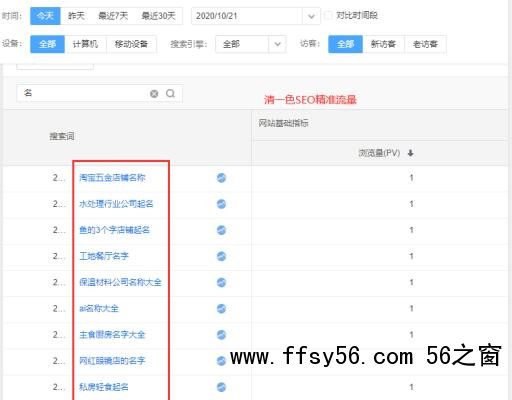Click the globe icon beside 鱼的3个字店铺起名
This screenshot has height=400, width=512.
[x=221, y=230]
